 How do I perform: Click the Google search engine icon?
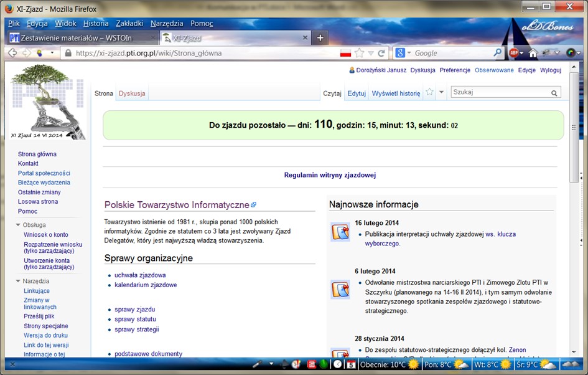pyautogui.click(x=399, y=53)
